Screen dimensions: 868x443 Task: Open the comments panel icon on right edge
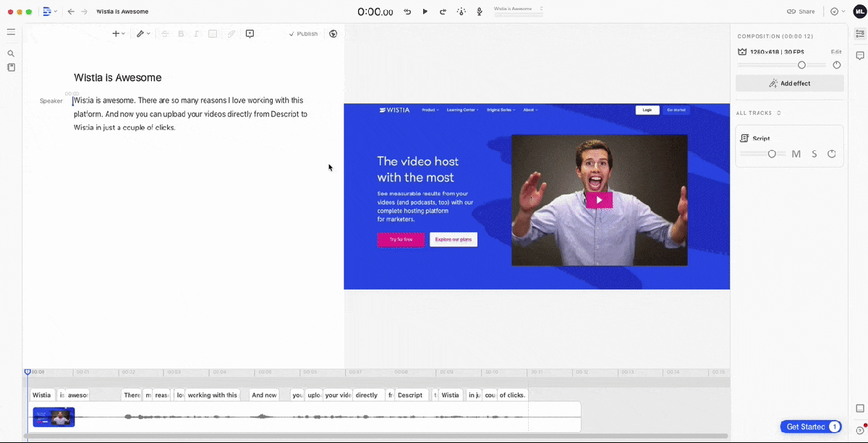pos(860,56)
